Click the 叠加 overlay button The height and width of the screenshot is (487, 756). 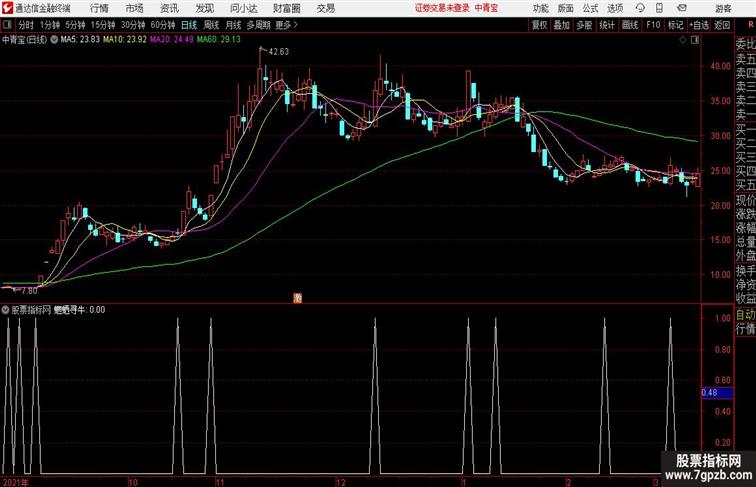click(562, 25)
